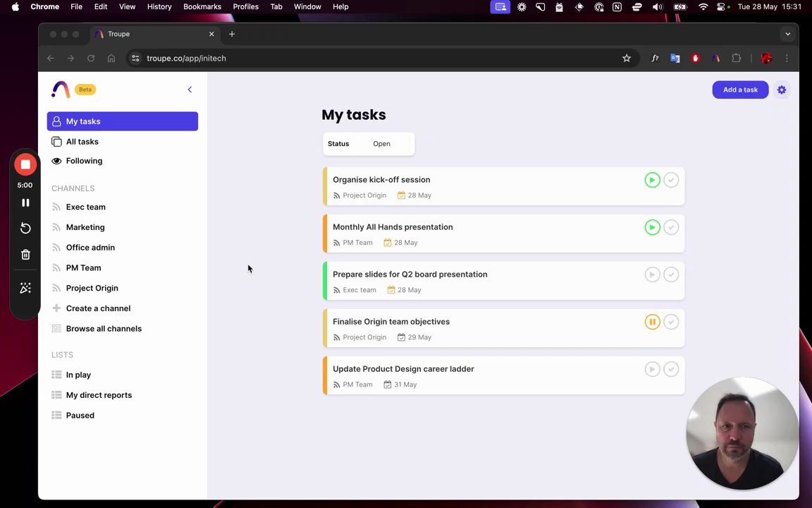
Task: Mark Monthly All Hands presentation complete
Action: 670,227
